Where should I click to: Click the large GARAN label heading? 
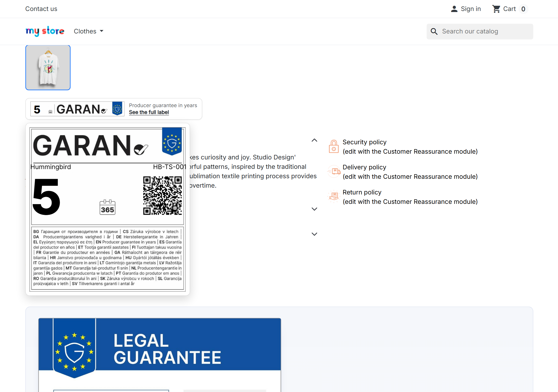tap(90, 146)
